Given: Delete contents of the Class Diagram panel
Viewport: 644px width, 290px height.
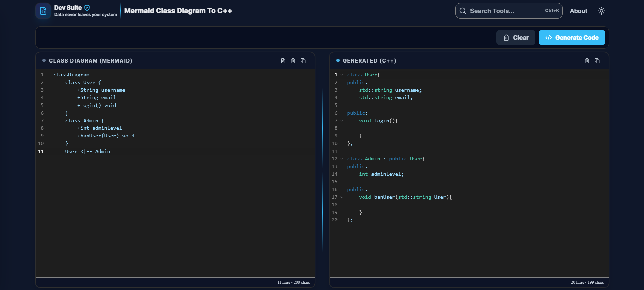Looking at the screenshot, I should (293, 61).
